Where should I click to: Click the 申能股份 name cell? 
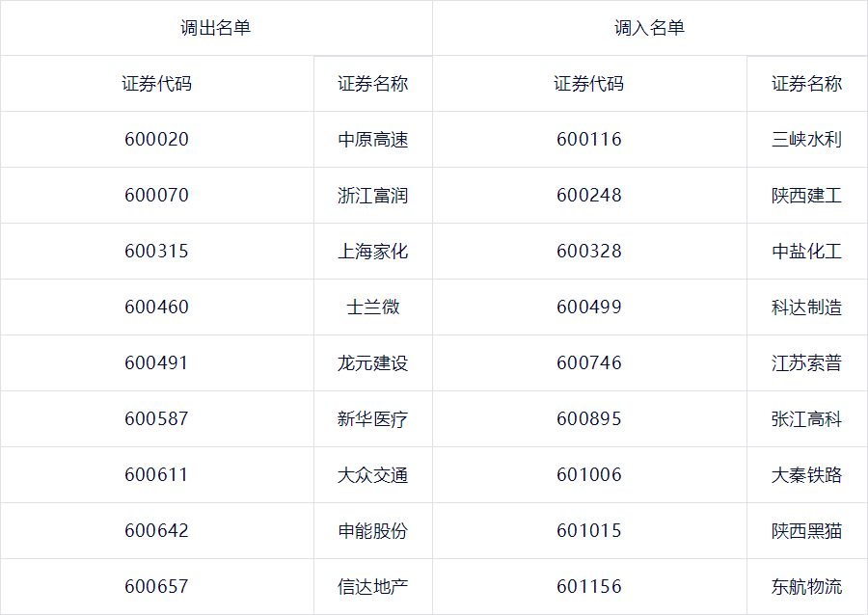[373, 530]
